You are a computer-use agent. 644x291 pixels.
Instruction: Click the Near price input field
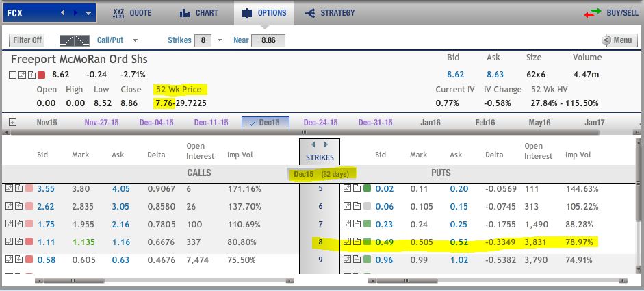pos(268,40)
